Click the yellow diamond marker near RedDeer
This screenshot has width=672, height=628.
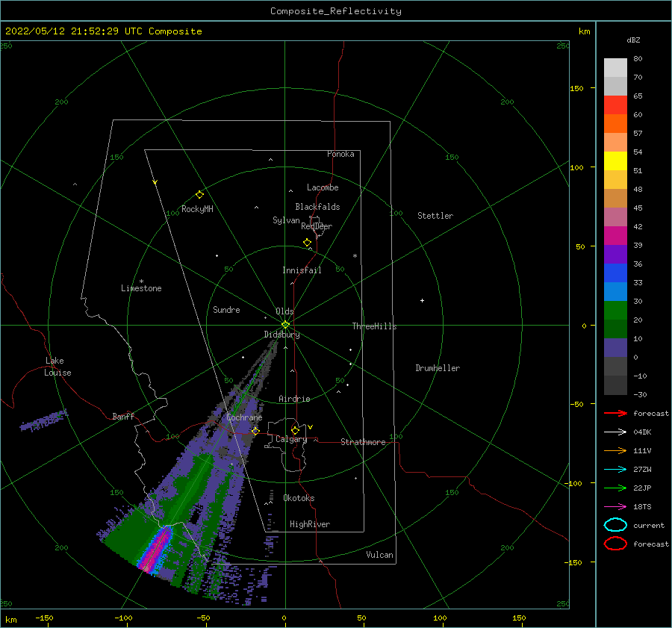(x=307, y=242)
